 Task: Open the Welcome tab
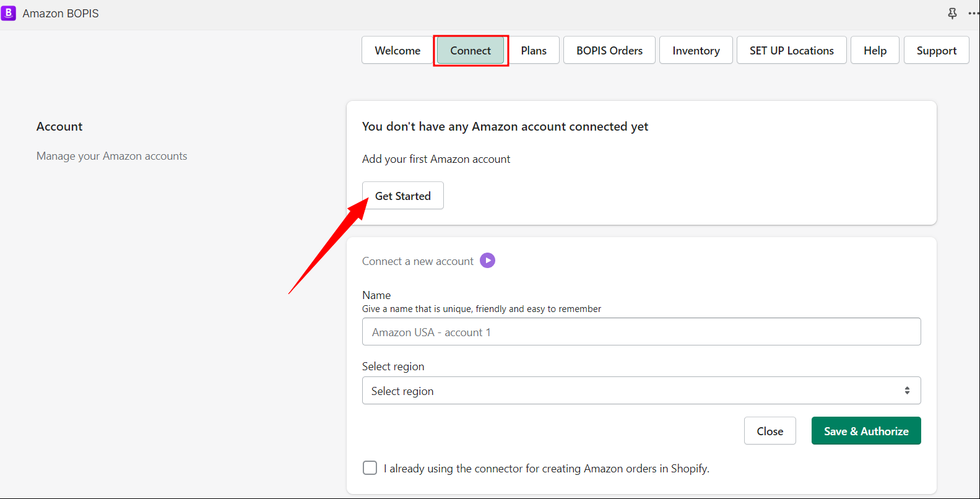click(397, 50)
